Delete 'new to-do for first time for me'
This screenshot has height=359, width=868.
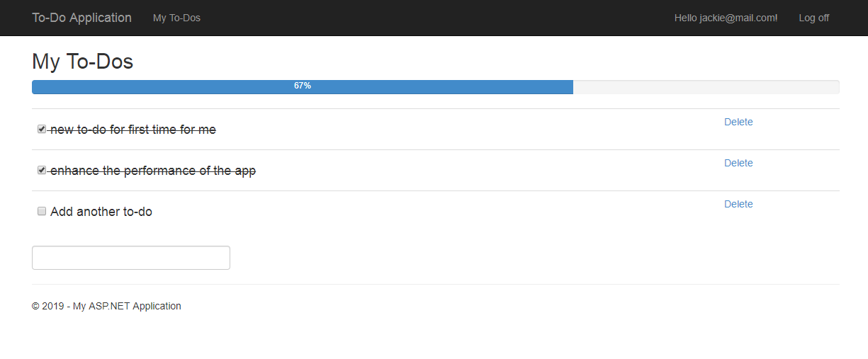[738, 122]
